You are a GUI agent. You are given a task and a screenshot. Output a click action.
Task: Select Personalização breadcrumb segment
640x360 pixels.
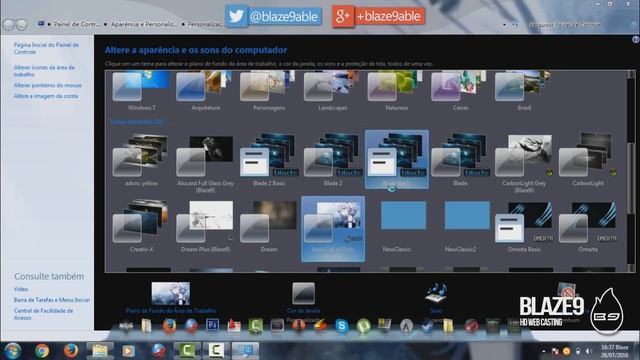pyautogui.click(x=205, y=24)
